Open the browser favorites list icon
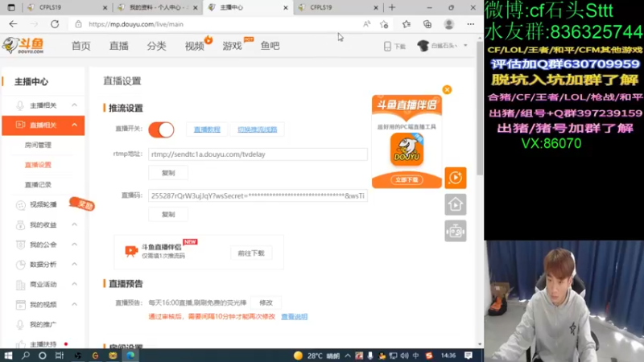This screenshot has height=362, width=644. click(x=407, y=24)
